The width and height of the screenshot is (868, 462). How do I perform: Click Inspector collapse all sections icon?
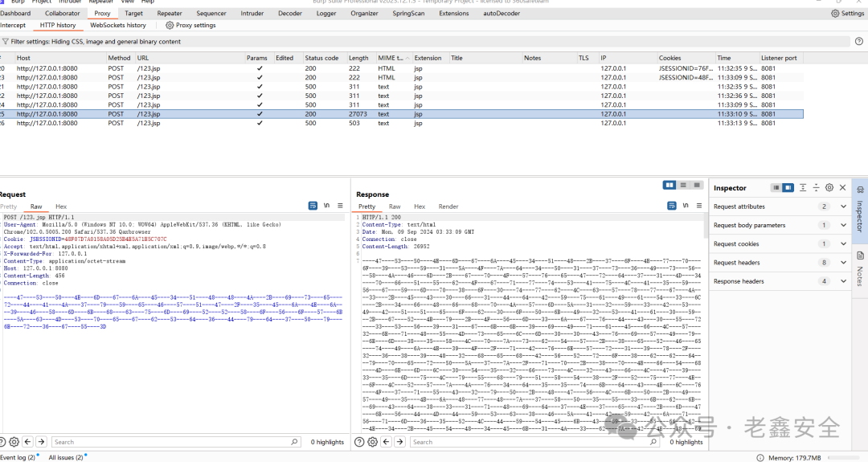816,187
